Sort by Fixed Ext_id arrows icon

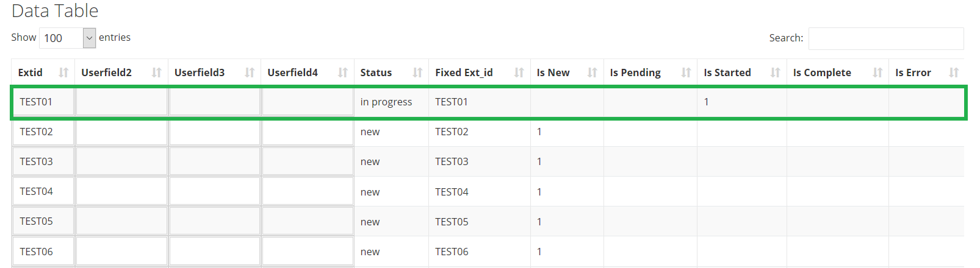point(519,72)
